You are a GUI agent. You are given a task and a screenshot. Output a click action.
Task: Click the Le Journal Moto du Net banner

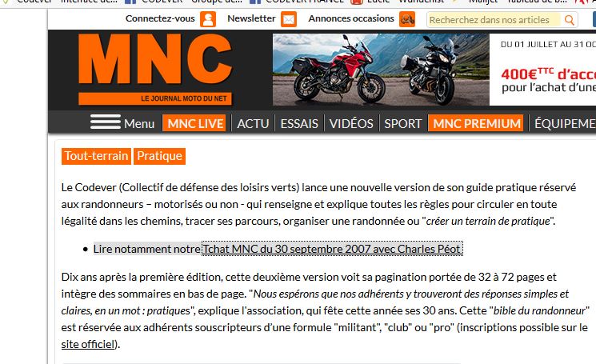pyautogui.click(x=155, y=98)
